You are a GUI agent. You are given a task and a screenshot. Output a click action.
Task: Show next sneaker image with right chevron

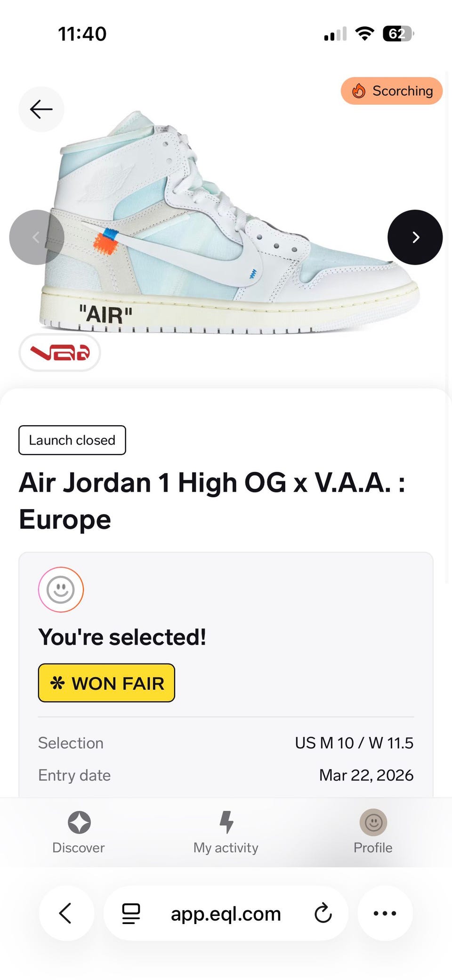415,237
